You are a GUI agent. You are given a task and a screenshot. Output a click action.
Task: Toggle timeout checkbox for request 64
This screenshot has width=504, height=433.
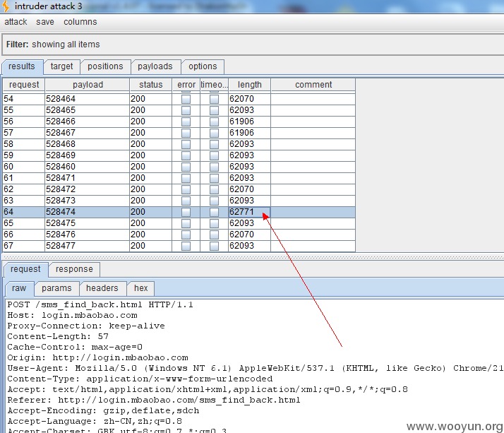tap(214, 212)
